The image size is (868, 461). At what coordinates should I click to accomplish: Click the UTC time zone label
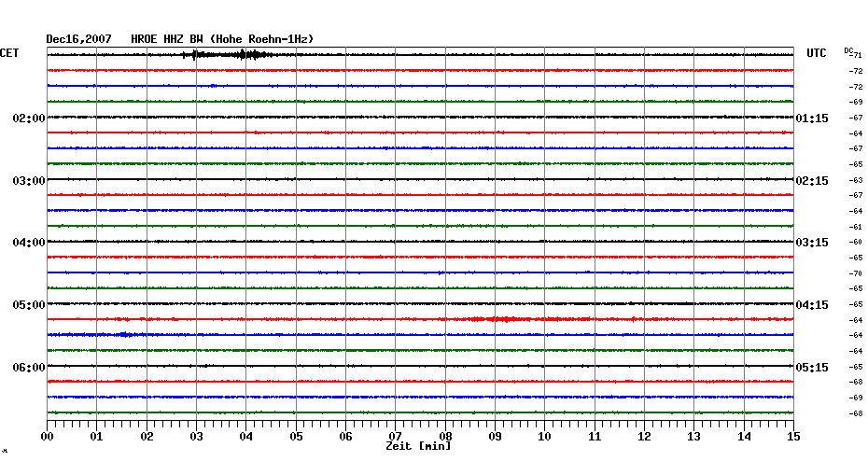tap(816, 53)
